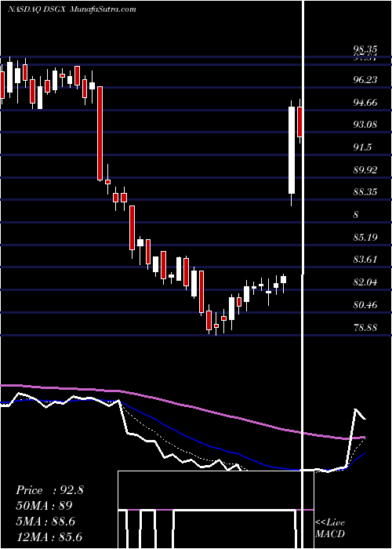This screenshot has width=392, height=549.
Task: Select the 83.61 price level label
Action: pyautogui.click(x=365, y=260)
